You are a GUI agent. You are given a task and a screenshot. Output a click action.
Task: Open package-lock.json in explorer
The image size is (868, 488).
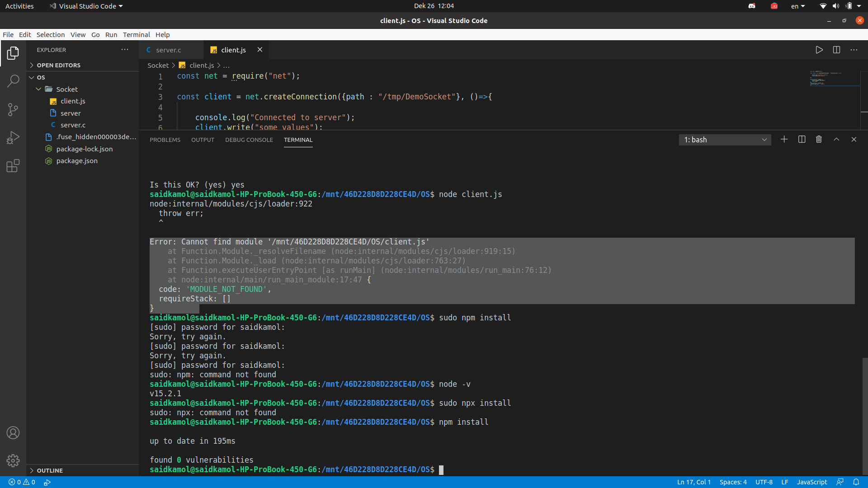82,149
